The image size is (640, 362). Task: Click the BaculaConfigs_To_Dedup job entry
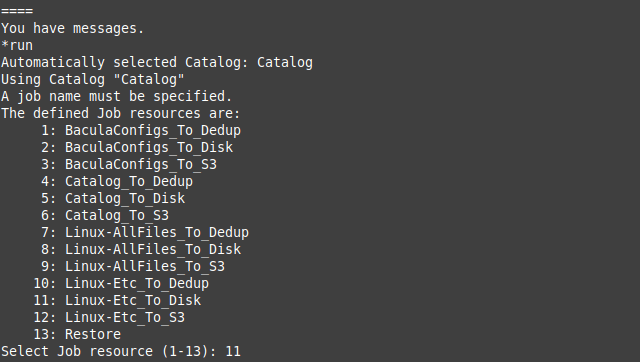coord(141,131)
